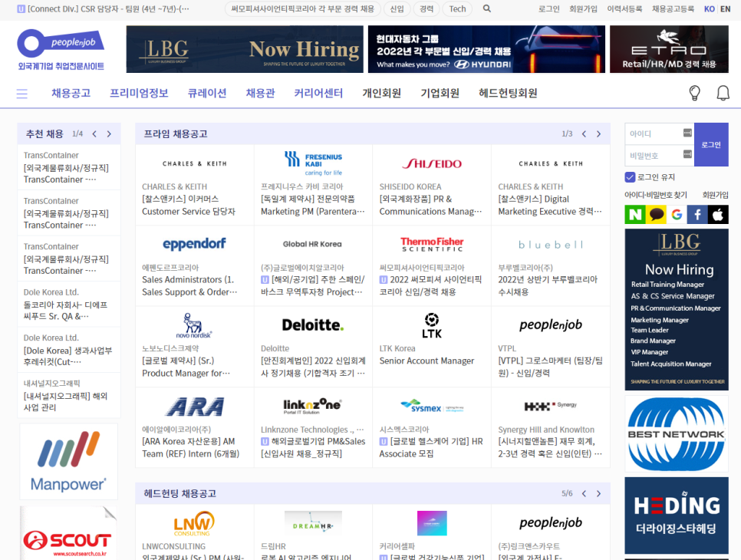Click the LTK company logo
The image size is (741, 560).
coord(431,325)
